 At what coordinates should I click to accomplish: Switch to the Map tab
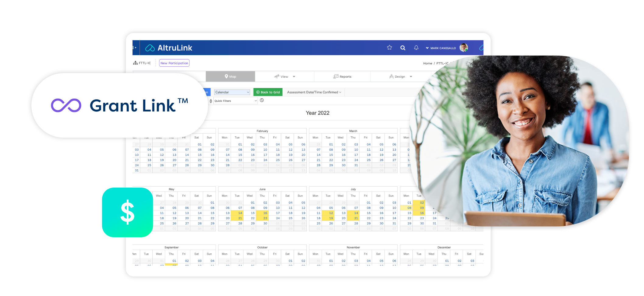[x=230, y=76]
